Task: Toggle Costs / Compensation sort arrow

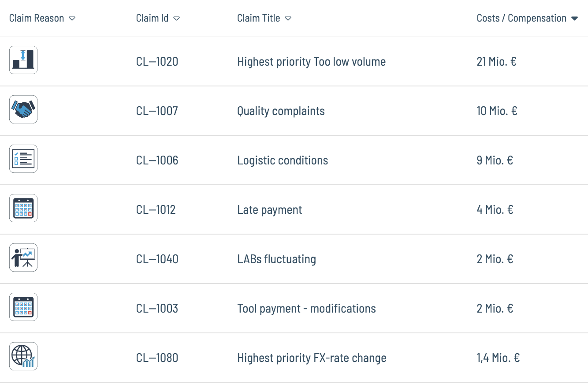Action: 574,19
